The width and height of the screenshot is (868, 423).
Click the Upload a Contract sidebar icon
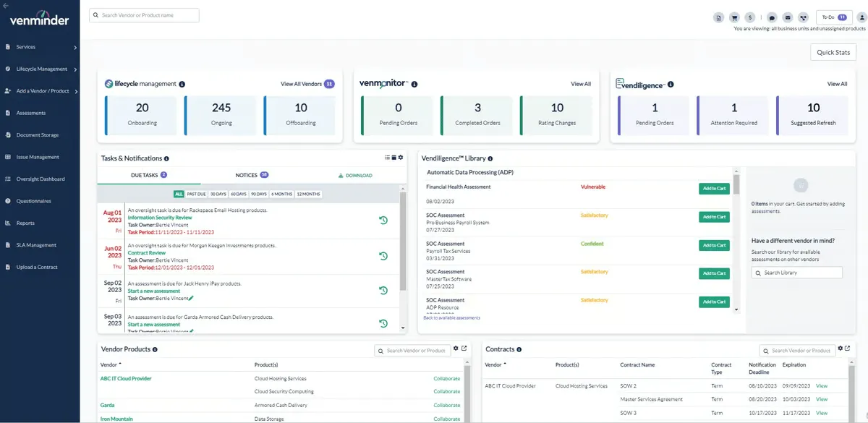[x=8, y=267]
